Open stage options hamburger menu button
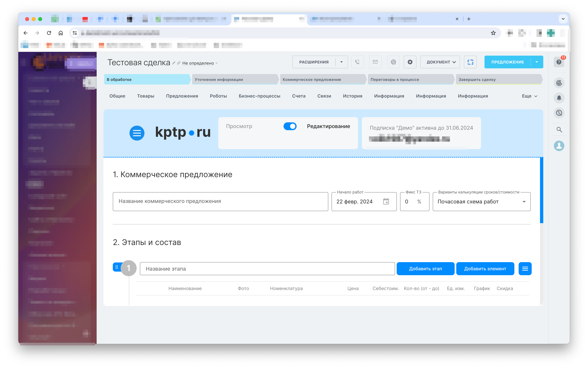588x368 pixels. coord(525,269)
